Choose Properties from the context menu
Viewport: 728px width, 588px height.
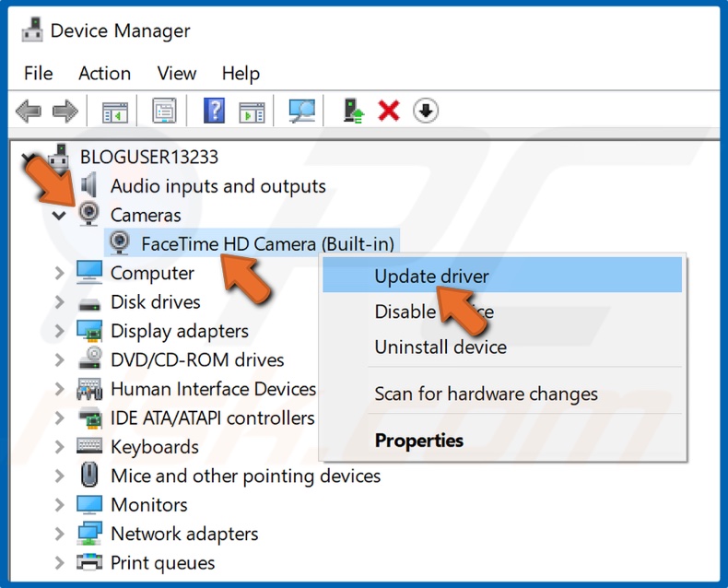[x=502, y=441]
